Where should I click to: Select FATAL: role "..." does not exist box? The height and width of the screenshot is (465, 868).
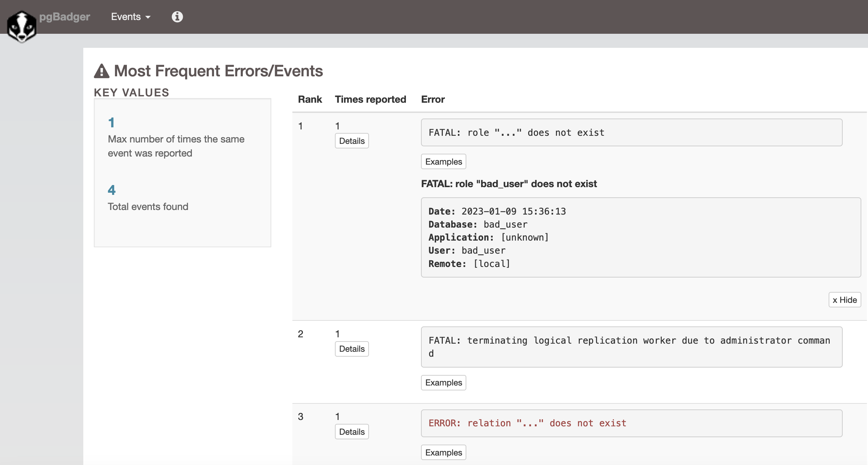(x=631, y=133)
